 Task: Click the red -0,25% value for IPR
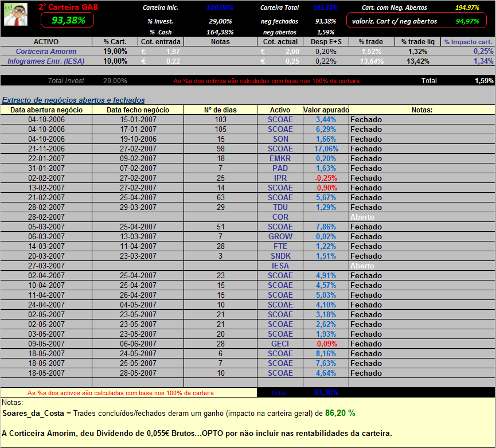click(326, 178)
